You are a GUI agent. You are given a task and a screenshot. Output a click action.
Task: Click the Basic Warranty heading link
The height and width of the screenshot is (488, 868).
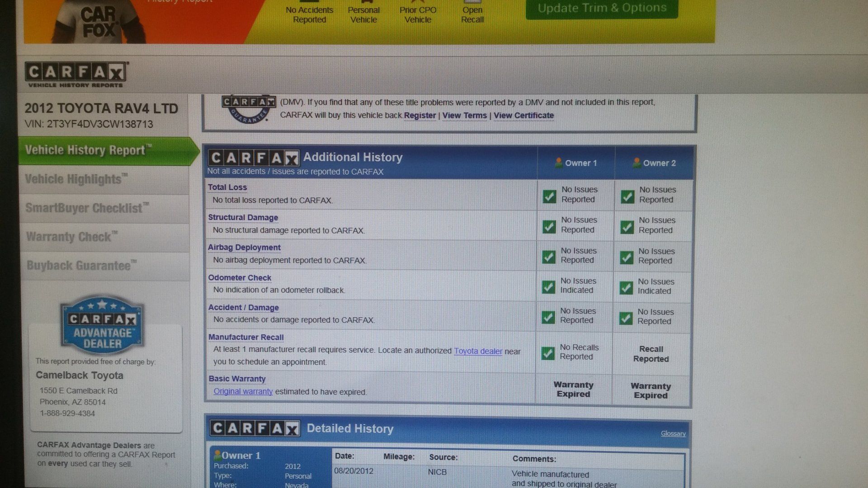click(237, 379)
